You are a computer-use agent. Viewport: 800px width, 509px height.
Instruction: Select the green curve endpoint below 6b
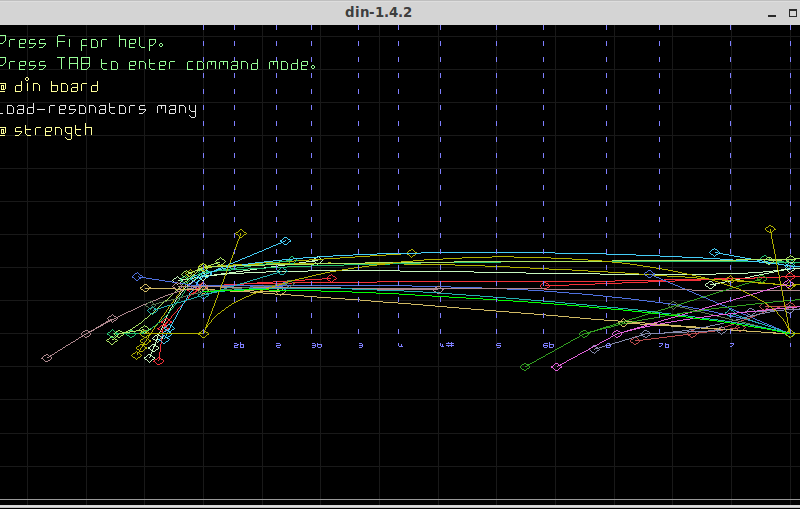point(524,367)
